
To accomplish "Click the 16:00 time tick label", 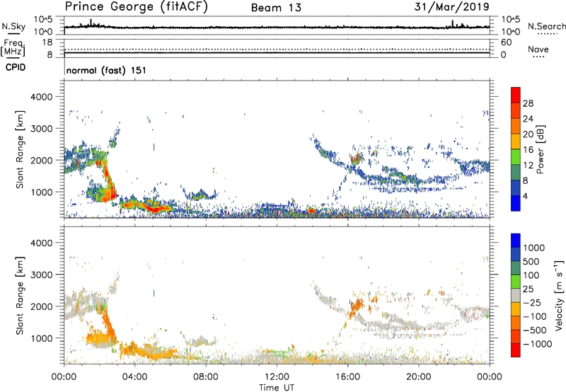I will point(347,377).
